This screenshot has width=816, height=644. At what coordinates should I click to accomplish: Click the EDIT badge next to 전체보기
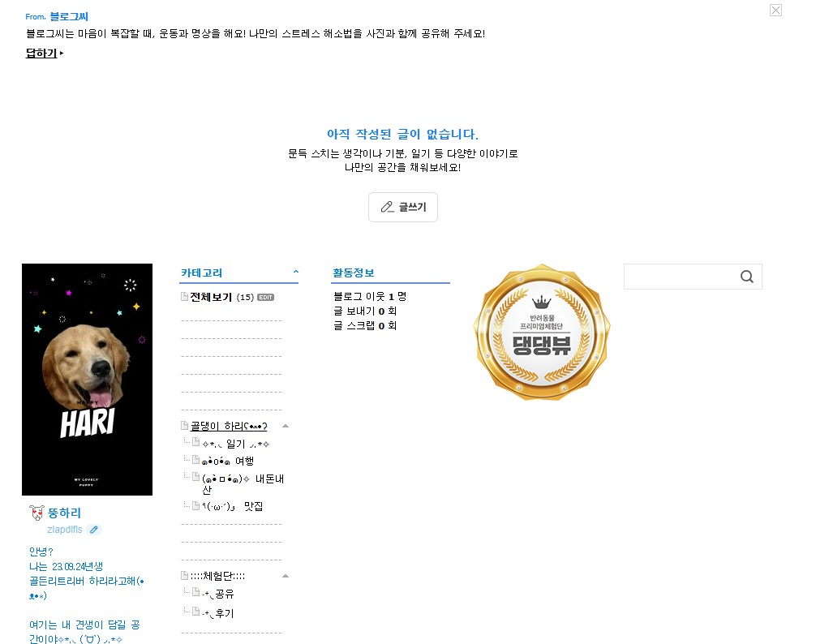pos(265,298)
